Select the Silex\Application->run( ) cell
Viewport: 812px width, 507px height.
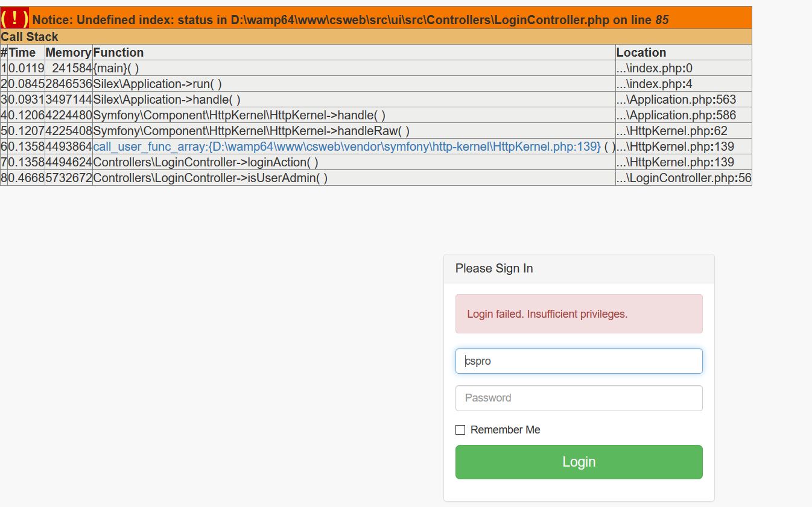[354, 84]
